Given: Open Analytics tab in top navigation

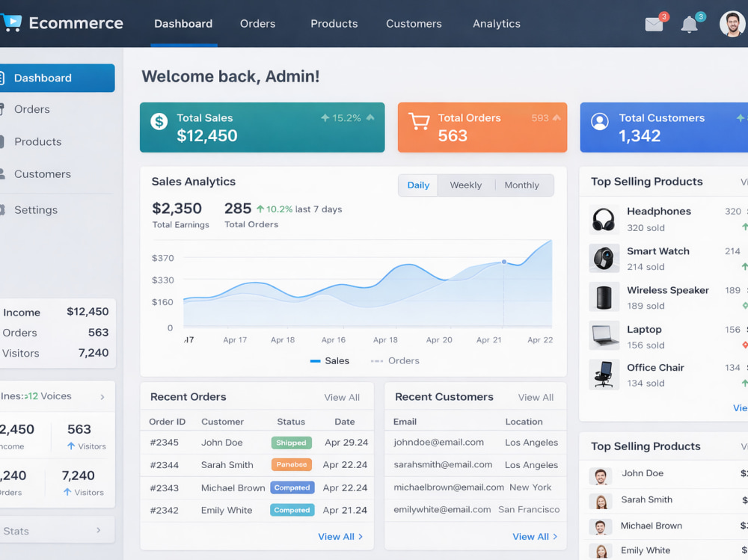Looking at the screenshot, I should tap(496, 23).
